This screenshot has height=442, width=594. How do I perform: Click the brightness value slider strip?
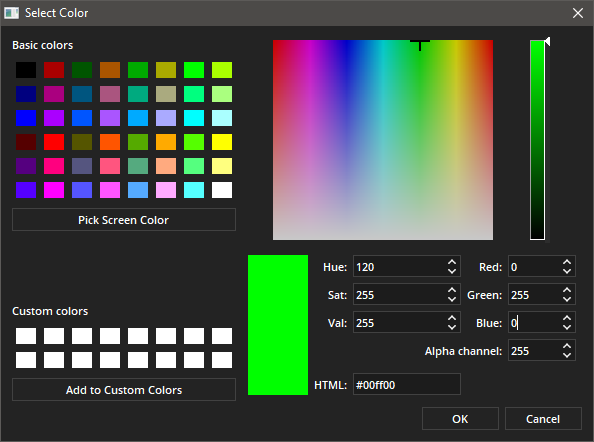[x=537, y=140]
